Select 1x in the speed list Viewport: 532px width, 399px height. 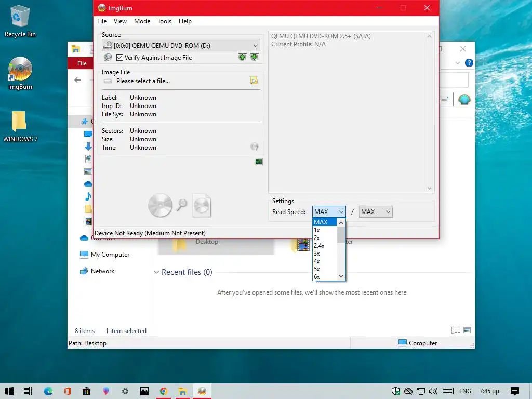325,230
